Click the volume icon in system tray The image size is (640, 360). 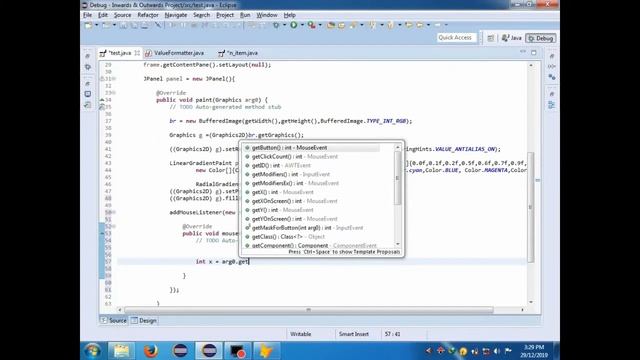497,351
